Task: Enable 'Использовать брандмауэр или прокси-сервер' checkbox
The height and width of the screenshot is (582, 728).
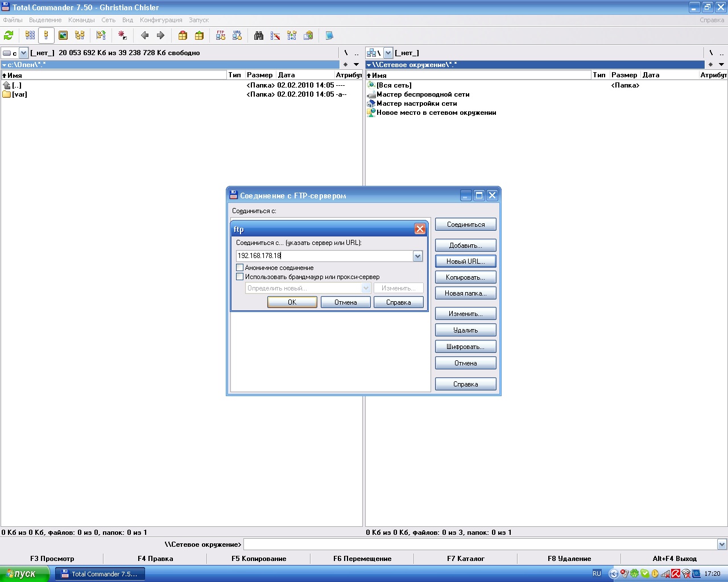Action: coord(240,277)
